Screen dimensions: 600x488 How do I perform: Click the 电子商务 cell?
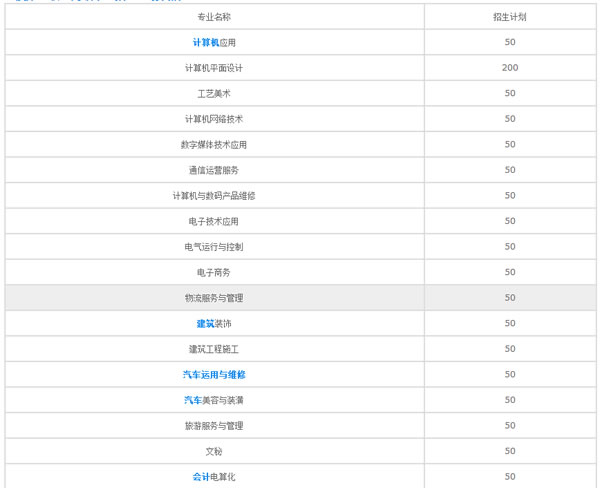click(x=214, y=272)
